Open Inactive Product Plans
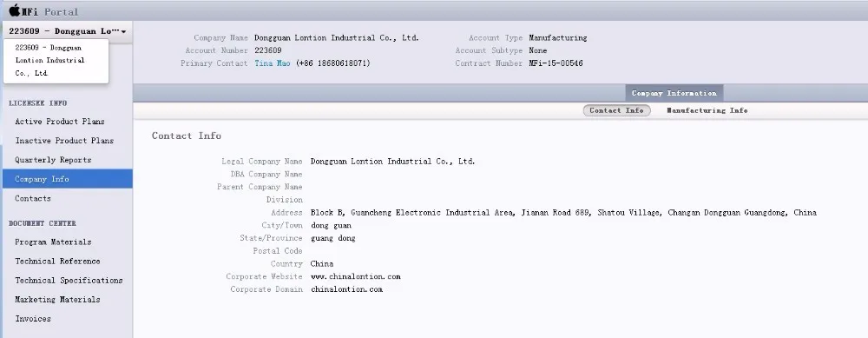This screenshot has height=338, width=868. coord(64,141)
